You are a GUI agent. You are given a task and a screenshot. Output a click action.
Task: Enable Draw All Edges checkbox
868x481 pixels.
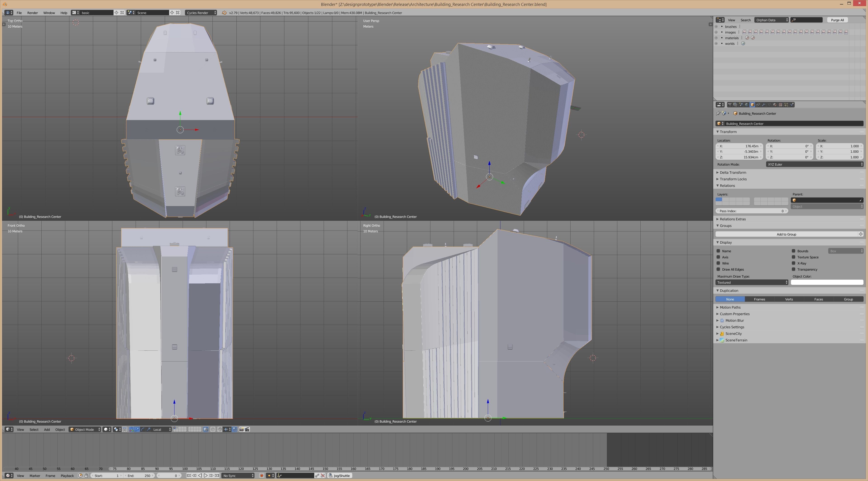click(718, 269)
